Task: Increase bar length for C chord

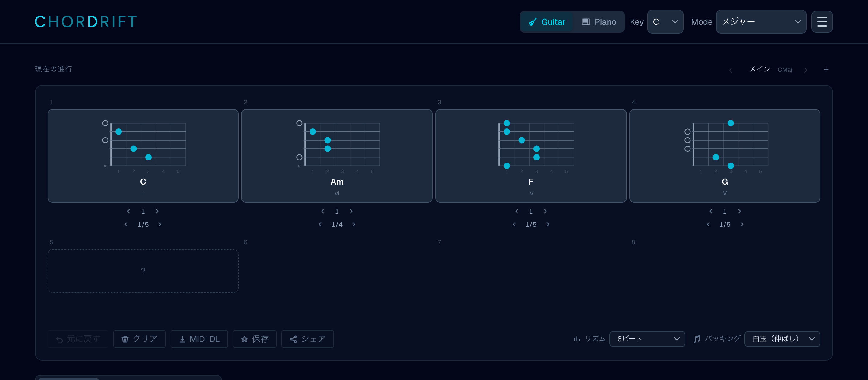Action: click(x=157, y=211)
